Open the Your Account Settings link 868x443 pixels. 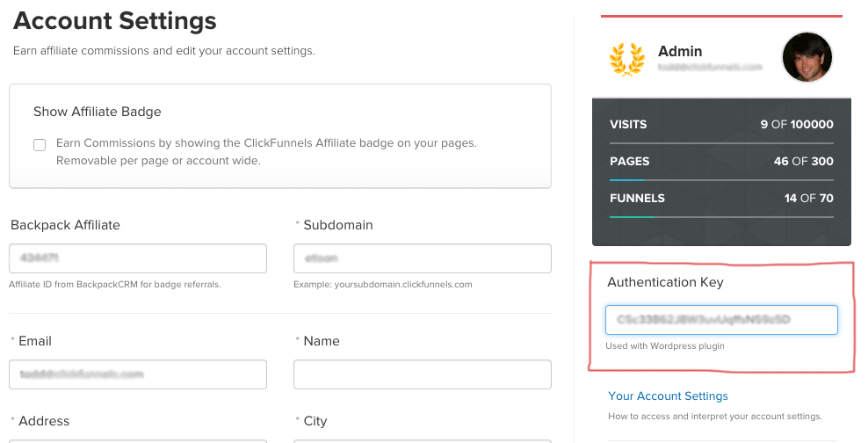pos(669,396)
